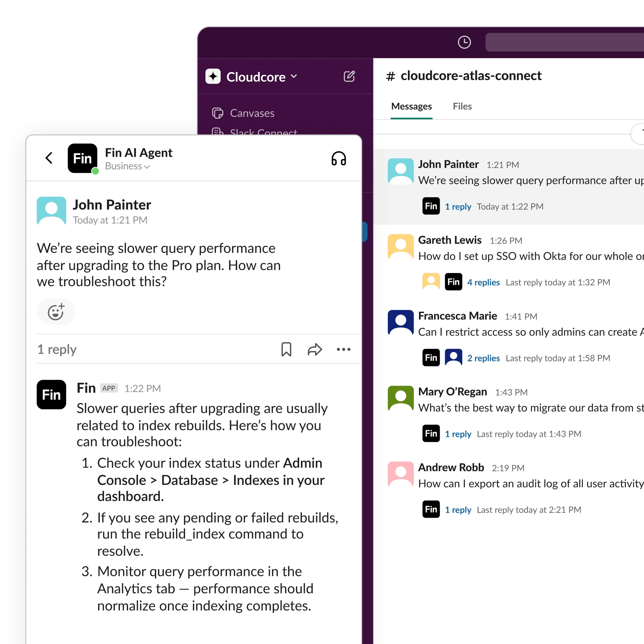Open the history clock icon in top bar
The width and height of the screenshot is (644, 644).
coord(464,42)
